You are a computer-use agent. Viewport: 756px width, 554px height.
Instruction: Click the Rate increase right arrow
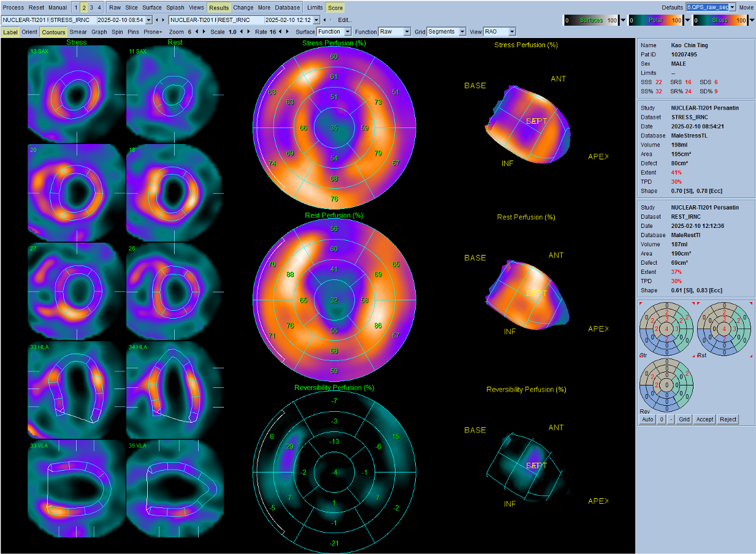(x=286, y=31)
